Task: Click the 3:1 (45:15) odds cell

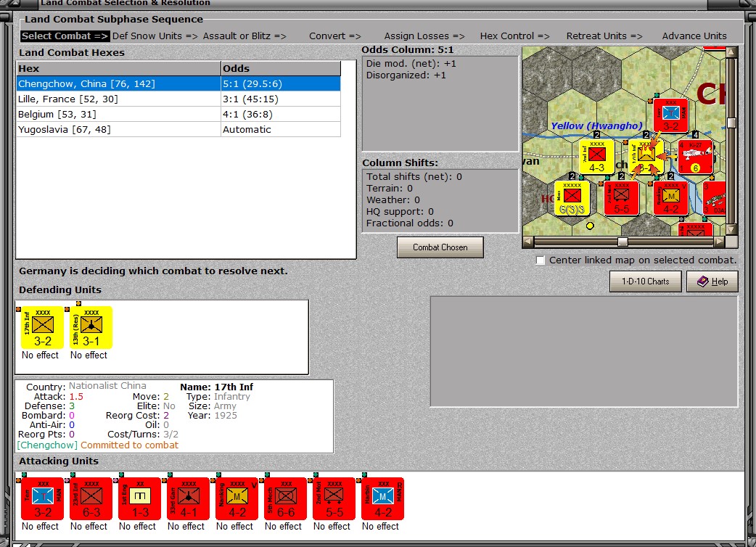Action: click(281, 99)
